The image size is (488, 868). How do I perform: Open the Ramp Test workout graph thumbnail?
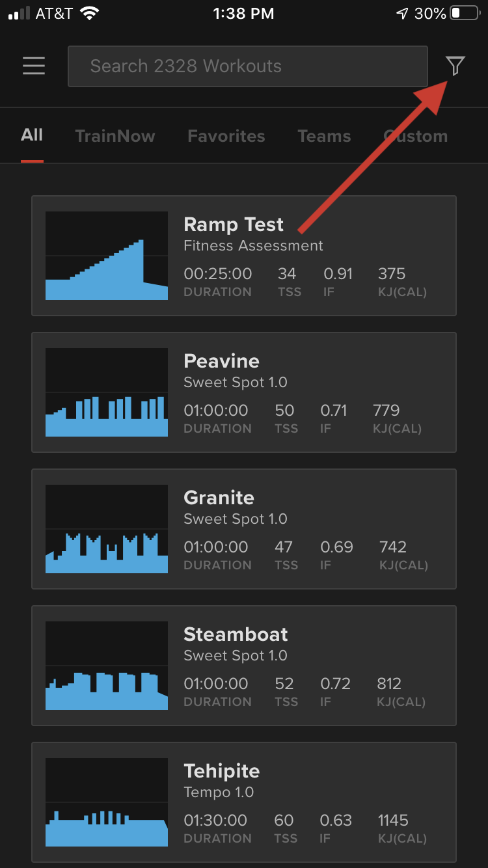click(x=107, y=256)
